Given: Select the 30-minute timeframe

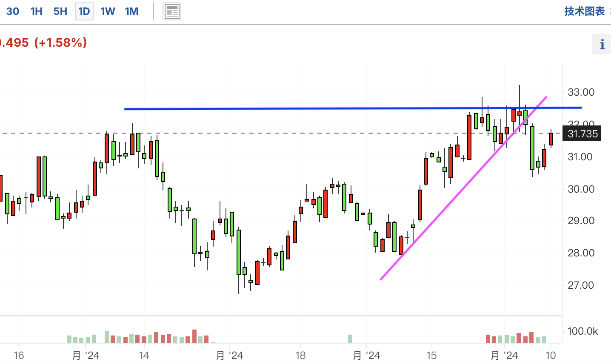Looking at the screenshot, I should pos(12,11).
